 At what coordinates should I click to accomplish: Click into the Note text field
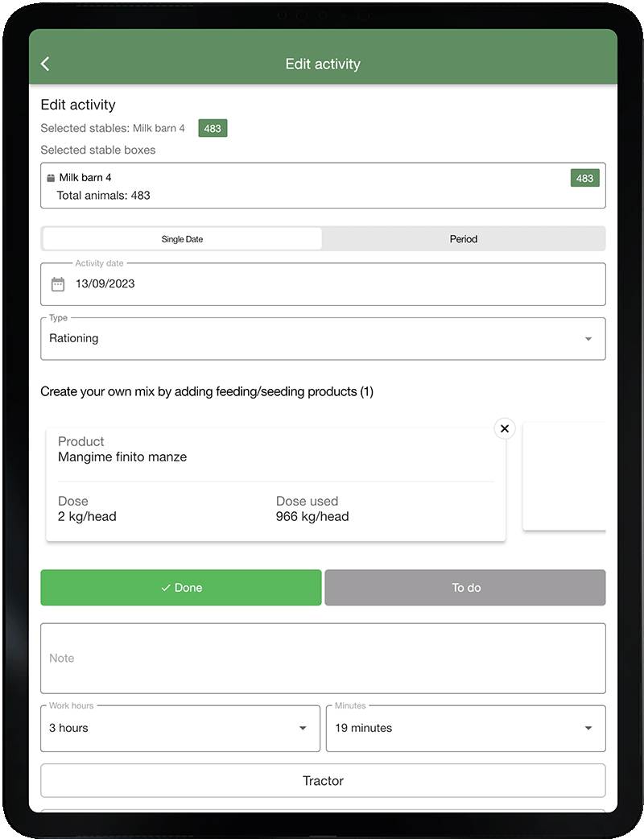[x=323, y=658]
